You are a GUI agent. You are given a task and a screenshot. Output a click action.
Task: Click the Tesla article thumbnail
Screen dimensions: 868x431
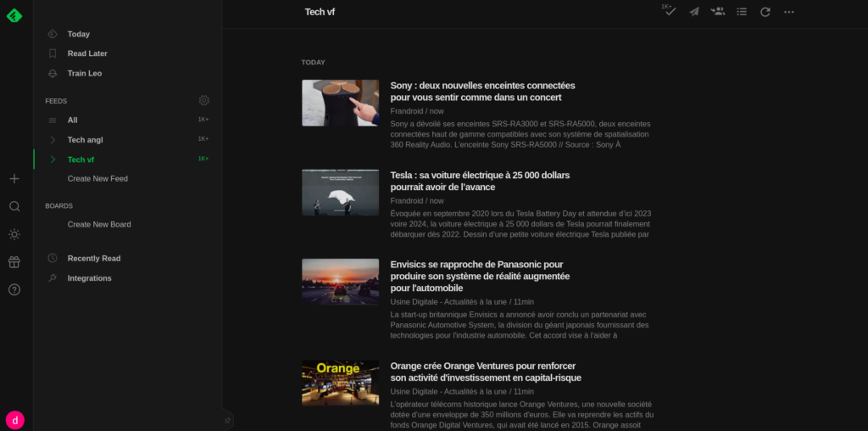pos(341,193)
